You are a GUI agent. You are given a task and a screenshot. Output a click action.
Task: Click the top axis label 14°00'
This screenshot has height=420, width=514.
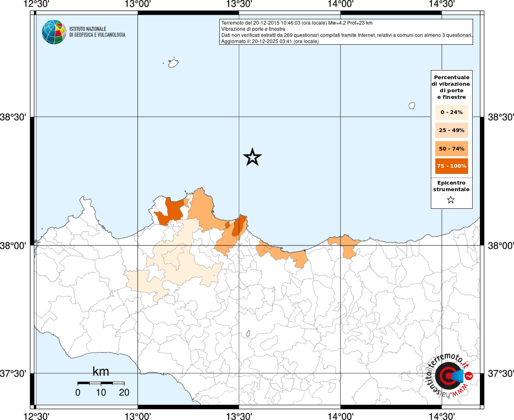(x=341, y=4)
